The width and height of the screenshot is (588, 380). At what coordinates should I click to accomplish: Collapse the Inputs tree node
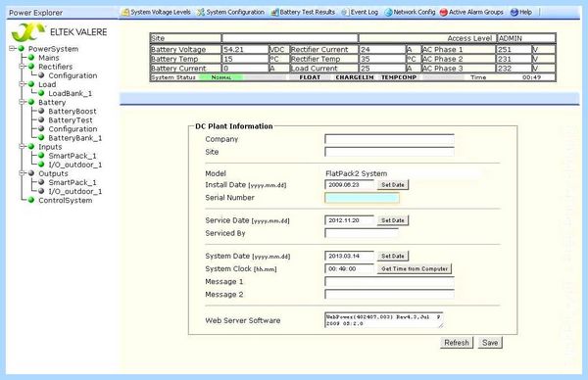click(23, 147)
